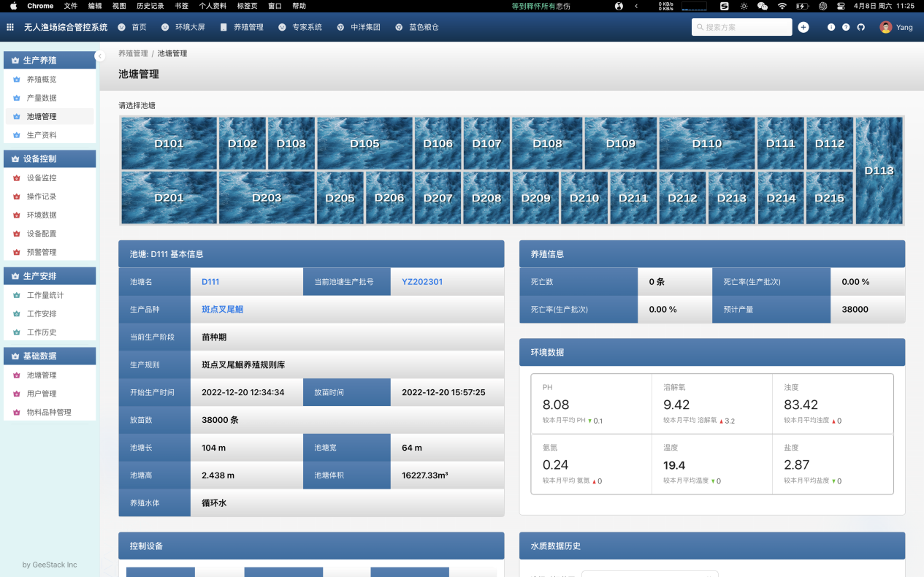Image resolution: width=924 pixels, height=577 pixels.
Task: Click the plus icon beside search box
Action: [x=803, y=27]
